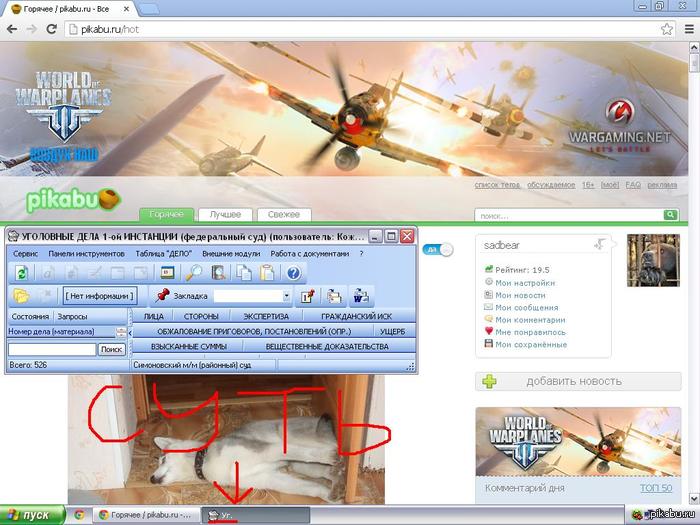
Task: Click the stepper next to Номер дела (материала)
Action: 121,332
